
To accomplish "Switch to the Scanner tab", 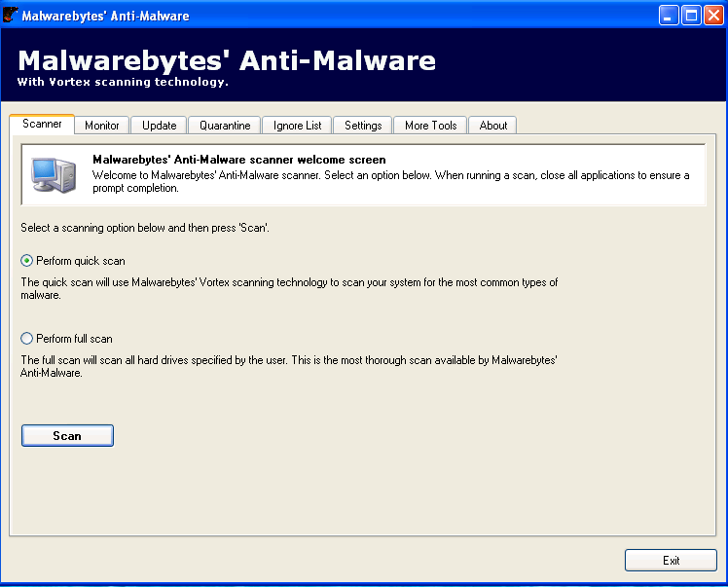I will click(x=42, y=124).
